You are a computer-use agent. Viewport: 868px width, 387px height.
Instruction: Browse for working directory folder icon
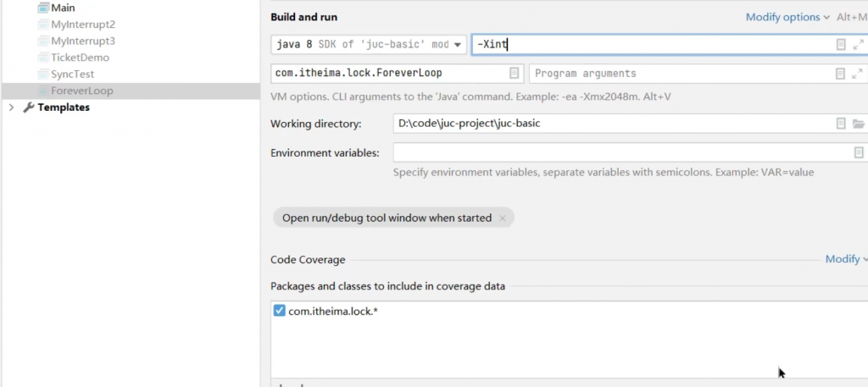[858, 124]
